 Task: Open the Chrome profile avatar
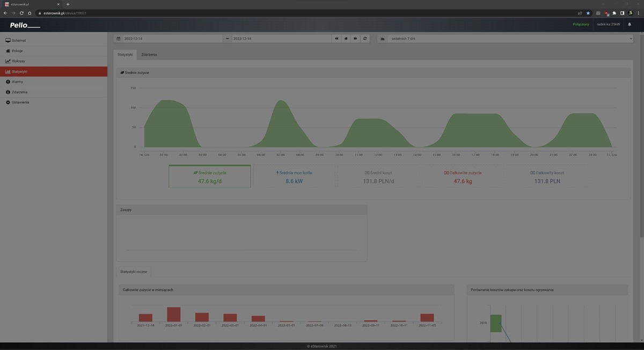tap(630, 13)
